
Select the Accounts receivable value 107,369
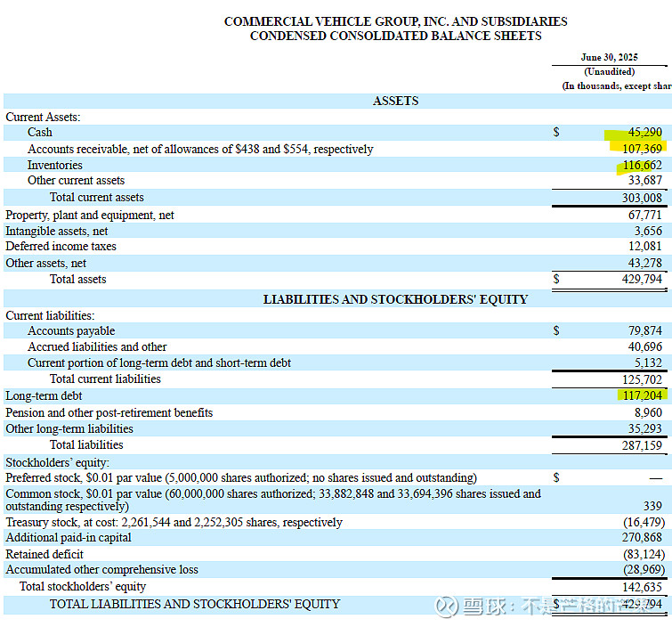pyautogui.click(x=642, y=149)
